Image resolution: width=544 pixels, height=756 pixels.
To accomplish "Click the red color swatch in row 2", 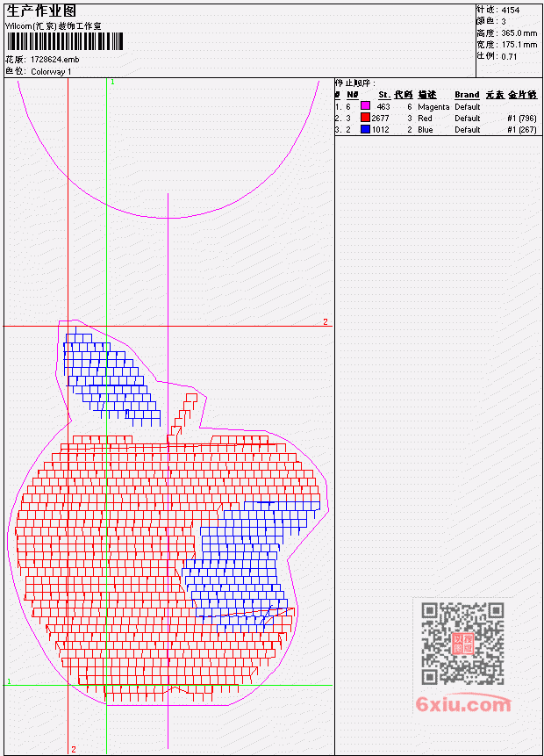I will (365, 118).
